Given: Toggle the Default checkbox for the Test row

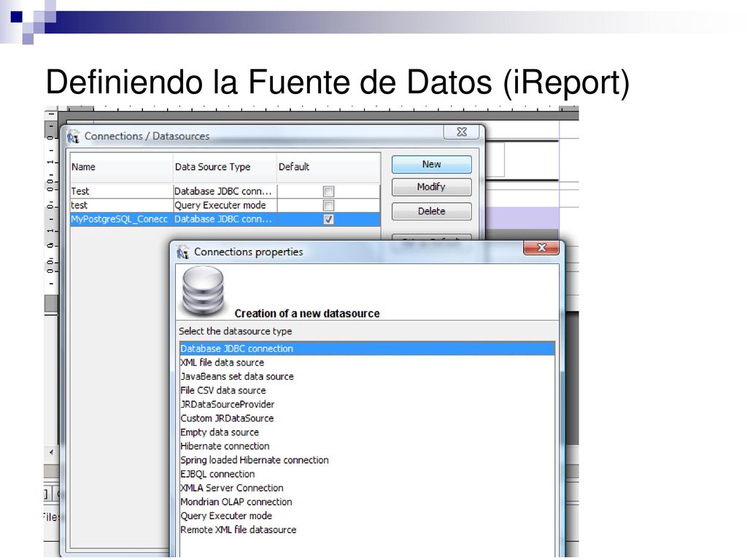Looking at the screenshot, I should click(x=328, y=192).
